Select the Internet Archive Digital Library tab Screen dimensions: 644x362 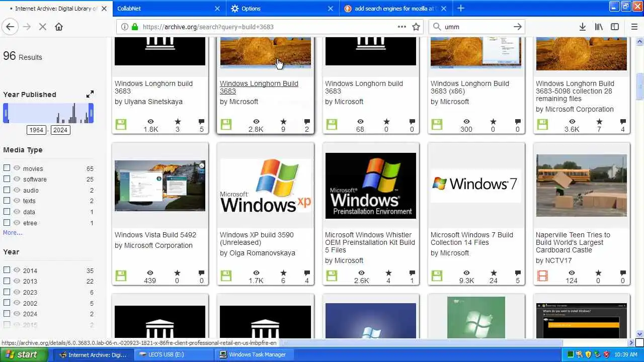(56, 8)
